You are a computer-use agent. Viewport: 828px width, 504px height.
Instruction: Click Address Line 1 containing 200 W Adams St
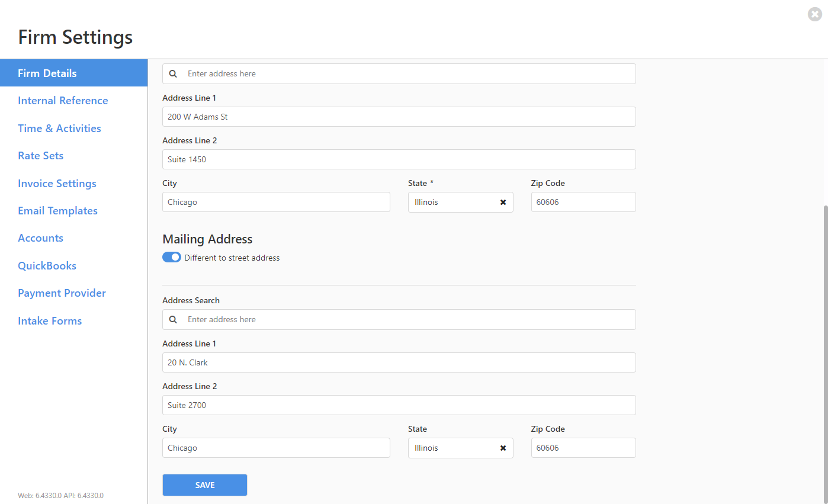399,117
